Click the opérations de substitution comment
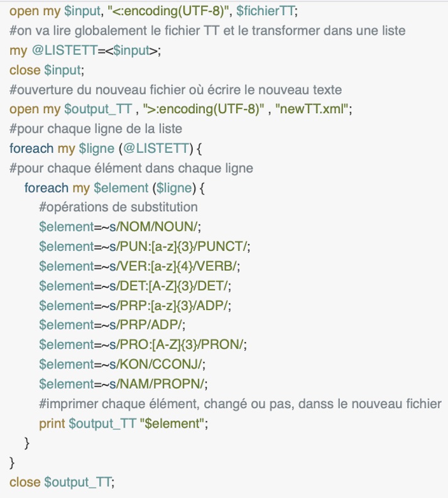 point(118,207)
